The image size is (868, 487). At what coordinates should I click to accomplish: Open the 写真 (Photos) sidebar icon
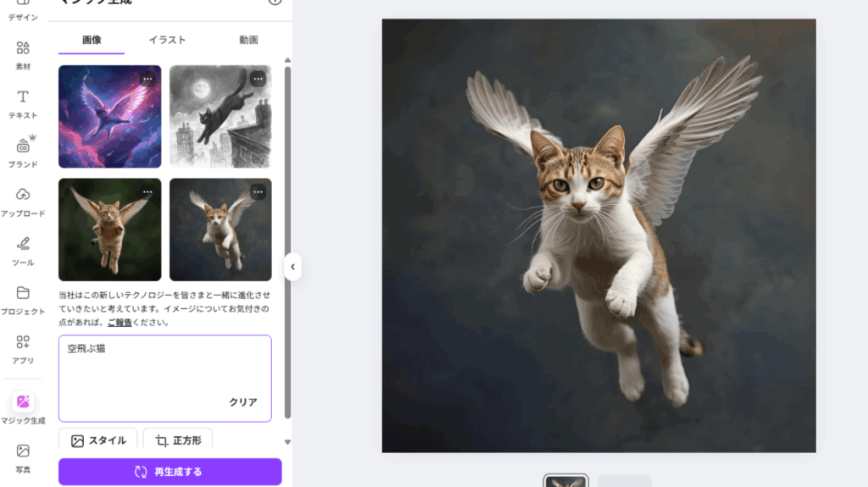pos(23,451)
